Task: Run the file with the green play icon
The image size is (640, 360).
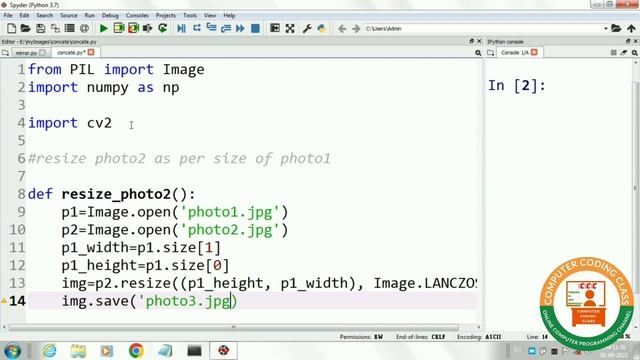Action: pos(104,28)
